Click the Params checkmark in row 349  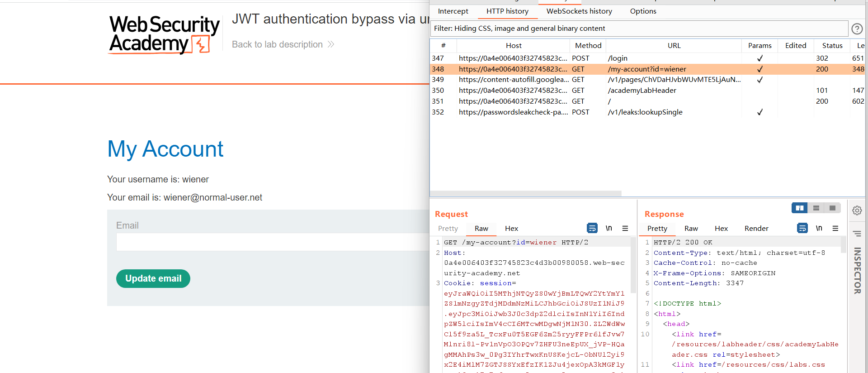760,80
